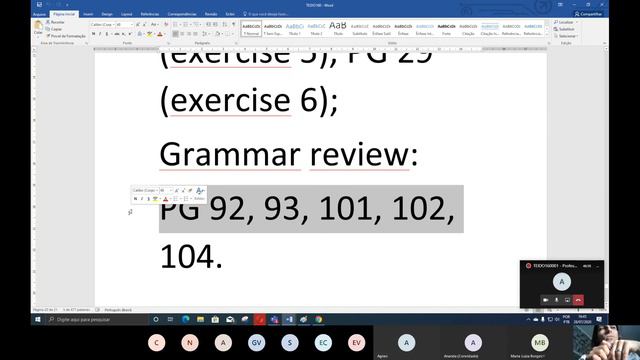The width and height of the screenshot is (640, 360).
Task: Toggle Italic in the ribbon font group
Action: tap(100, 34)
